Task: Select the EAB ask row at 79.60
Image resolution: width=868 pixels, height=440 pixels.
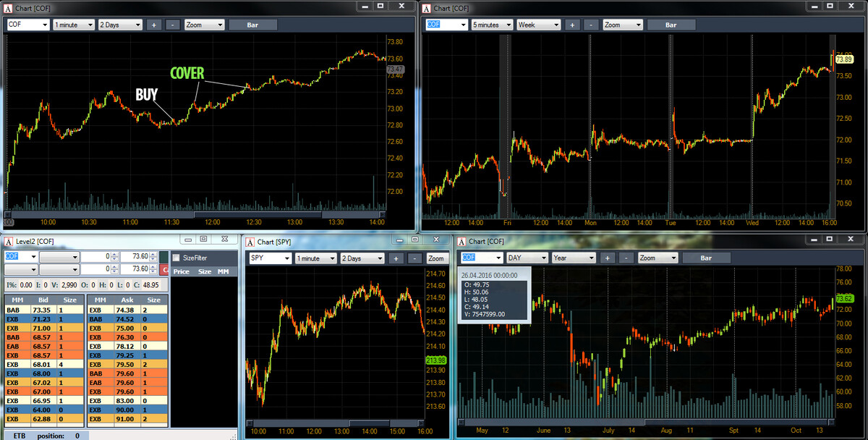Action: coord(127,382)
